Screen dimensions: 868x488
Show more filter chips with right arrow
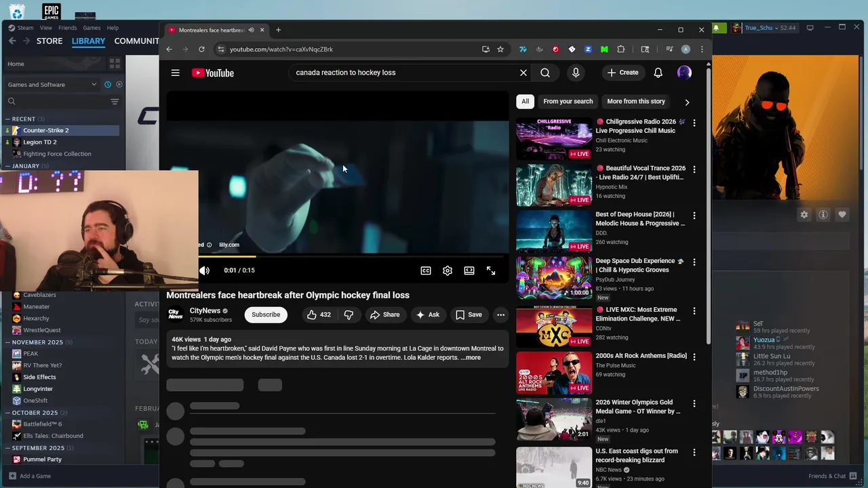pyautogui.click(x=687, y=102)
